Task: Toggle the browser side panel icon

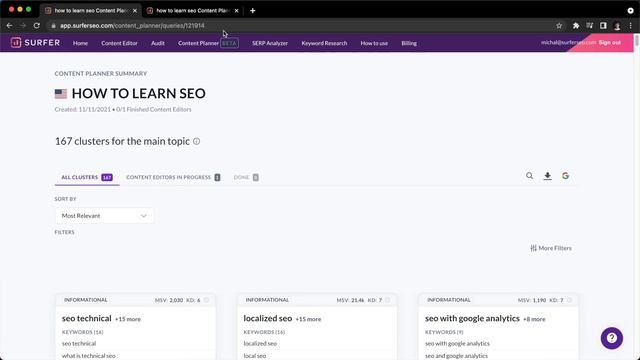Action: coord(603,26)
